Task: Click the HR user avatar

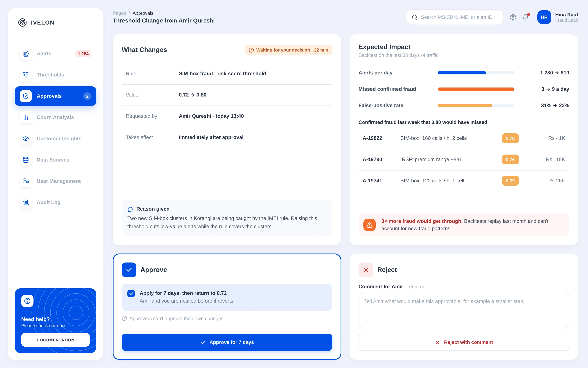Action: point(544,17)
